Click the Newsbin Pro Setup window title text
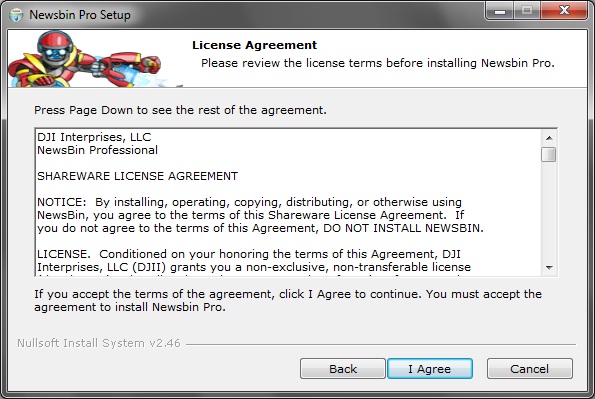Viewport: 595px width, 399px height. coord(80,15)
